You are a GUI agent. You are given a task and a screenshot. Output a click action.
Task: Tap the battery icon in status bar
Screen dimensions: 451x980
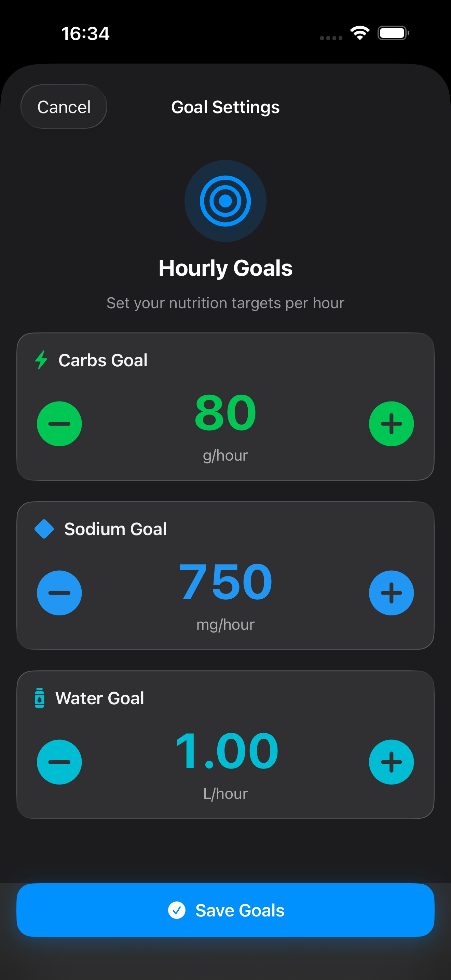point(393,33)
